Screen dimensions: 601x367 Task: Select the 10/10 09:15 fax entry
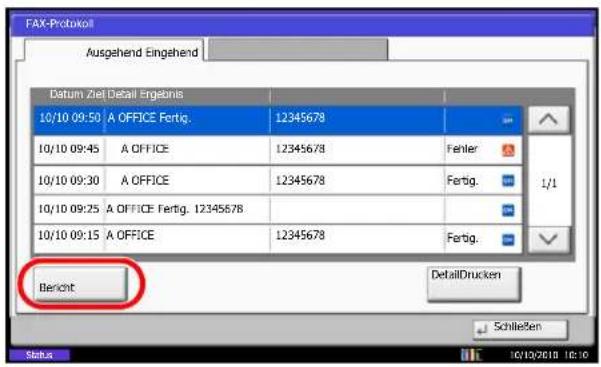pyautogui.click(x=278, y=239)
